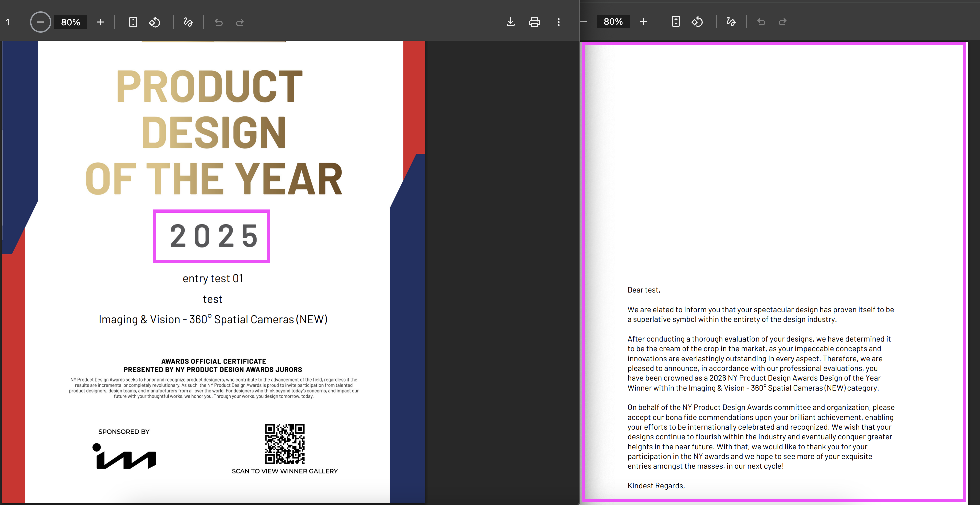
Task: Rotate the right PDF document counterclockwise
Action: tap(697, 22)
